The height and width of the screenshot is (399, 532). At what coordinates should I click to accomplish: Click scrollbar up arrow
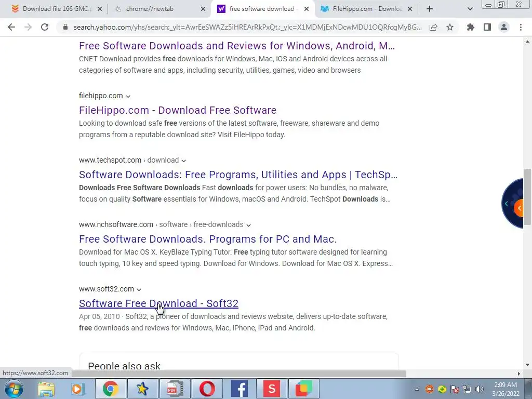(x=527, y=42)
